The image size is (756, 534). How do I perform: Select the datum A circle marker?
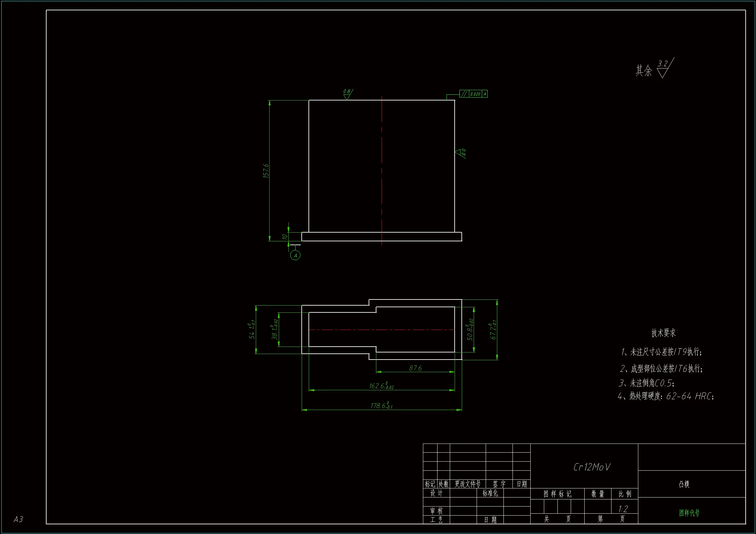point(295,256)
